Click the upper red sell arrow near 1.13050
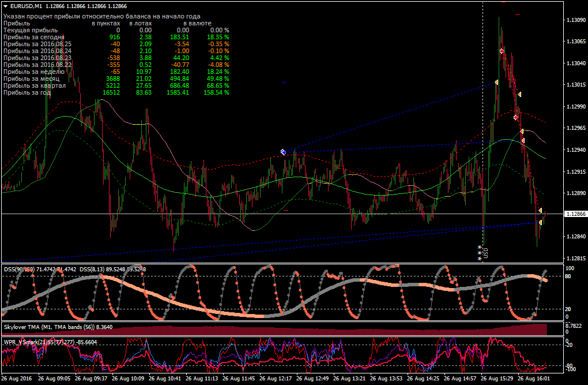This screenshot has width=588, height=385. pos(502,51)
